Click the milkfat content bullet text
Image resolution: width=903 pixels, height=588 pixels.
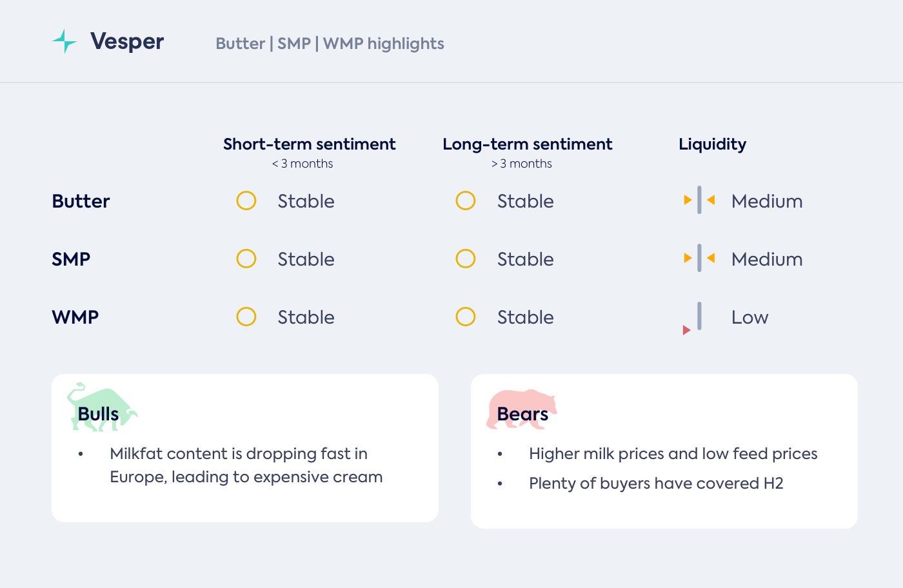(x=246, y=465)
